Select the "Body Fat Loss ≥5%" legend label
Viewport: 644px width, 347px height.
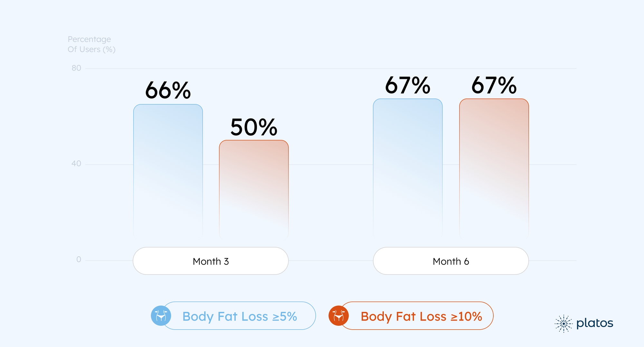click(x=240, y=316)
